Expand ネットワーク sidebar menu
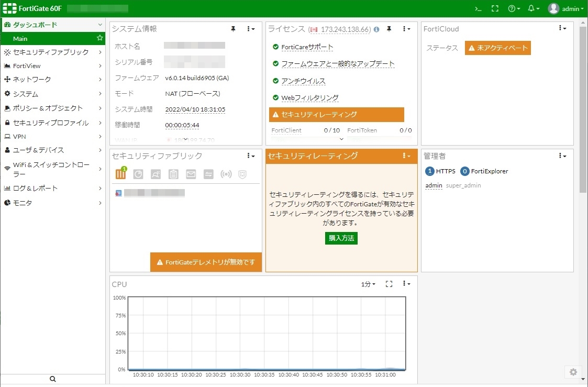 [52, 79]
